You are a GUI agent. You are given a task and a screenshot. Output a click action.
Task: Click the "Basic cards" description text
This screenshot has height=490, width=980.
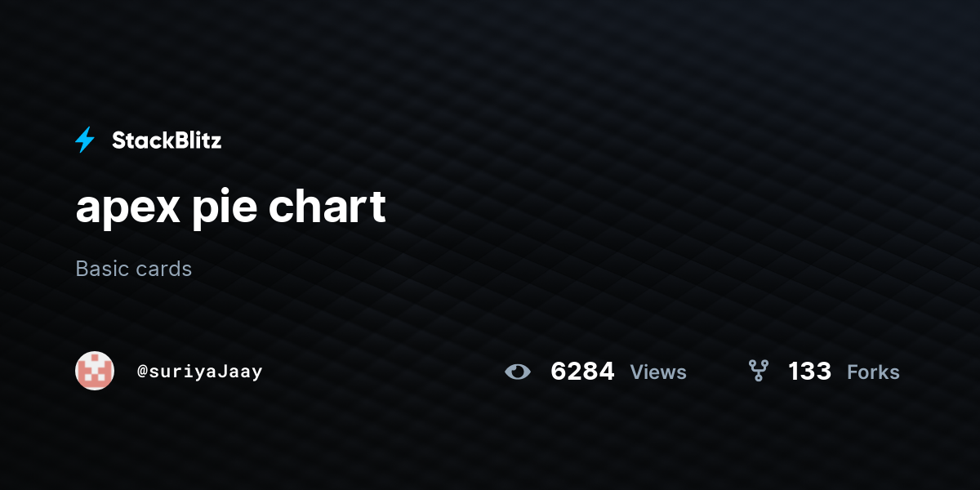134,269
